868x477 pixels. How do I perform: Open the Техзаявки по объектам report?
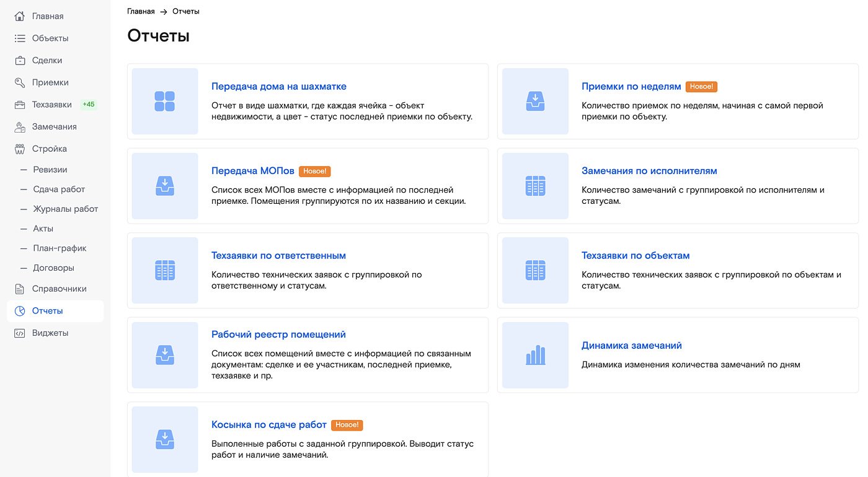tap(635, 256)
